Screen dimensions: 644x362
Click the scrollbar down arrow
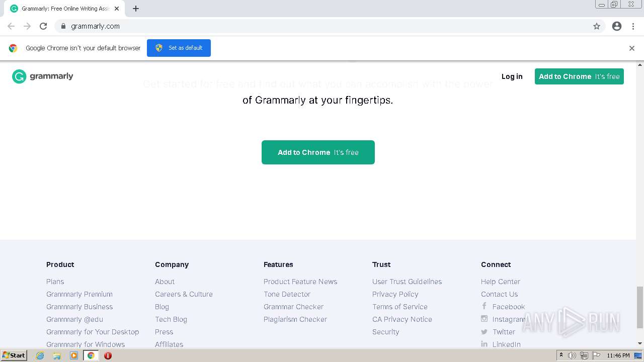coord(640,343)
